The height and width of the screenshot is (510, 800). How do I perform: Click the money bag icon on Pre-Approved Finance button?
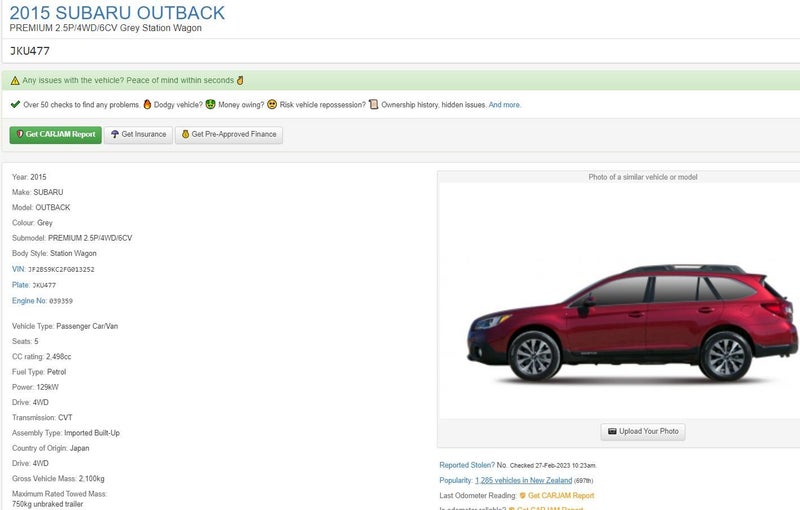tap(186, 134)
